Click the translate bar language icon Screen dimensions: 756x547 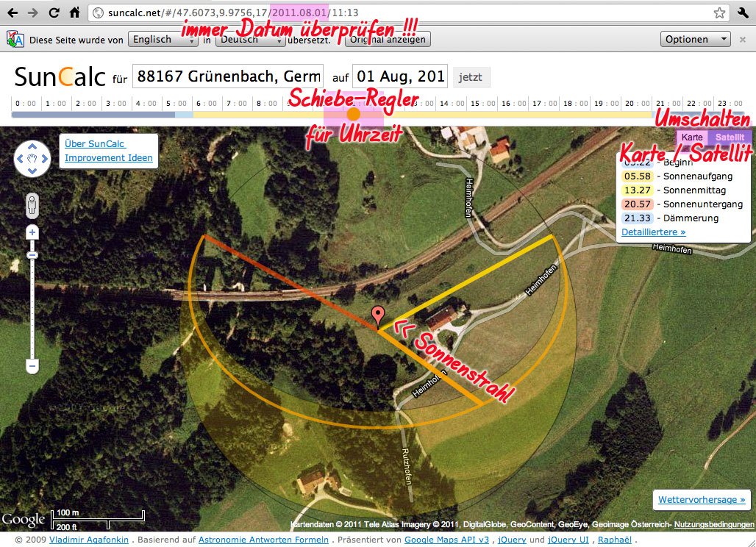coord(15,40)
